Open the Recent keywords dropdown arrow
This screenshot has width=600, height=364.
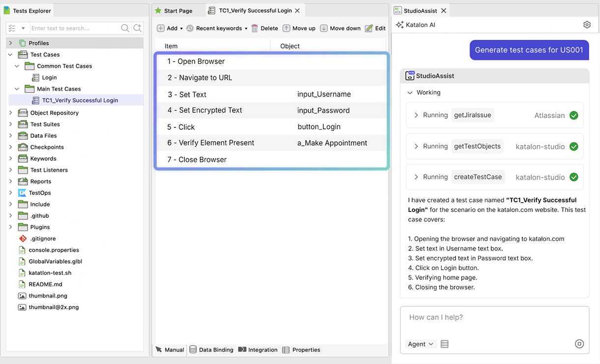[x=246, y=29]
